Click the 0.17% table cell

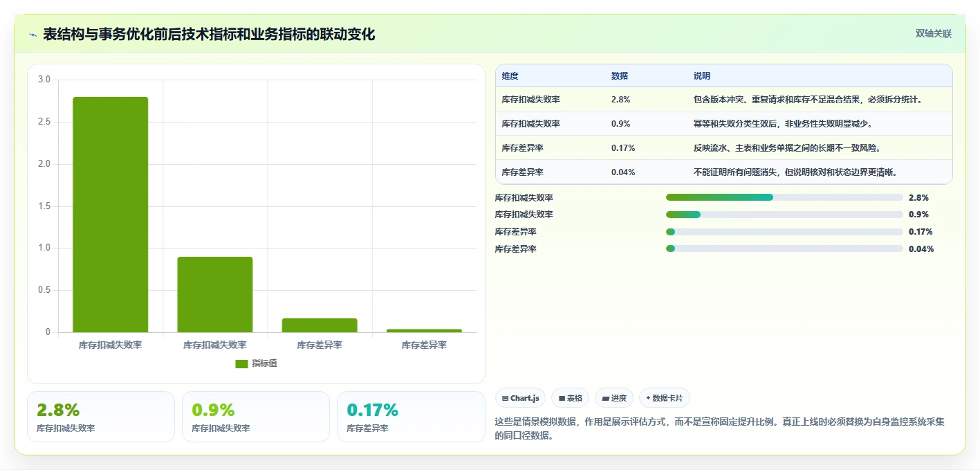click(x=623, y=148)
